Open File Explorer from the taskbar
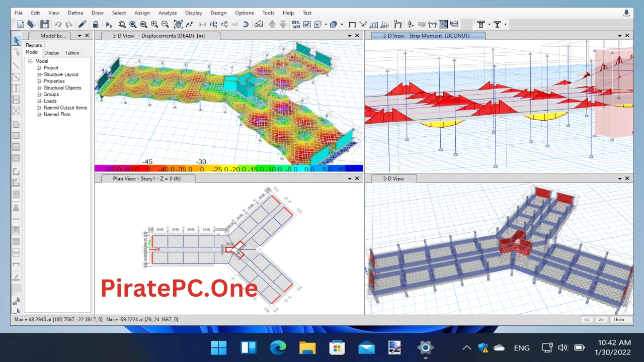The width and height of the screenshot is (644, 362). (307, 347)
